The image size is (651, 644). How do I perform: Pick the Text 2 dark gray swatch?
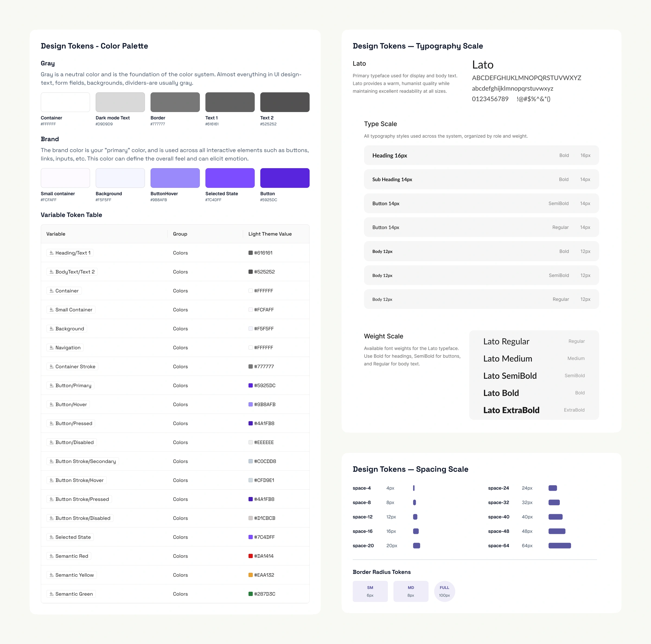coord(285,102)
